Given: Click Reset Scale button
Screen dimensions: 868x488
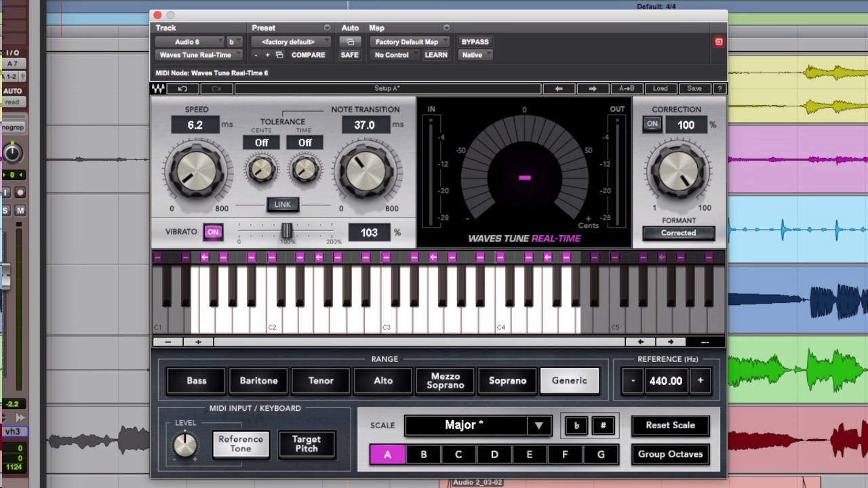Looking at the screenshot, I should (x=670, y=426).
